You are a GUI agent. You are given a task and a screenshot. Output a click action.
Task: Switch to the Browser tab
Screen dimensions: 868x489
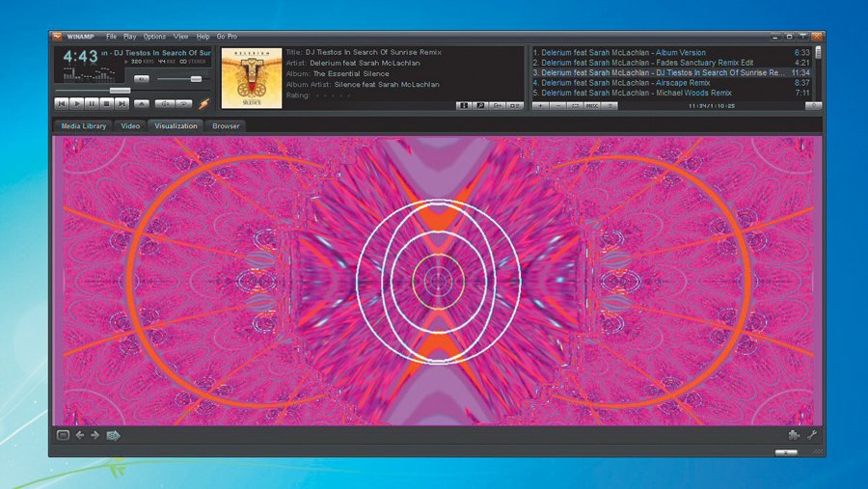(227, 125)
